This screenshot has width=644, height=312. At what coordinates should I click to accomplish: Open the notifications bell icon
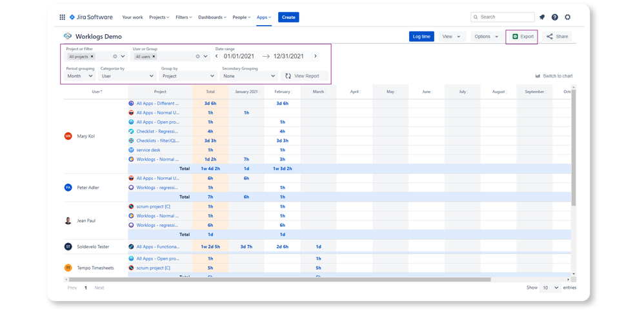[x=542, y=17]
